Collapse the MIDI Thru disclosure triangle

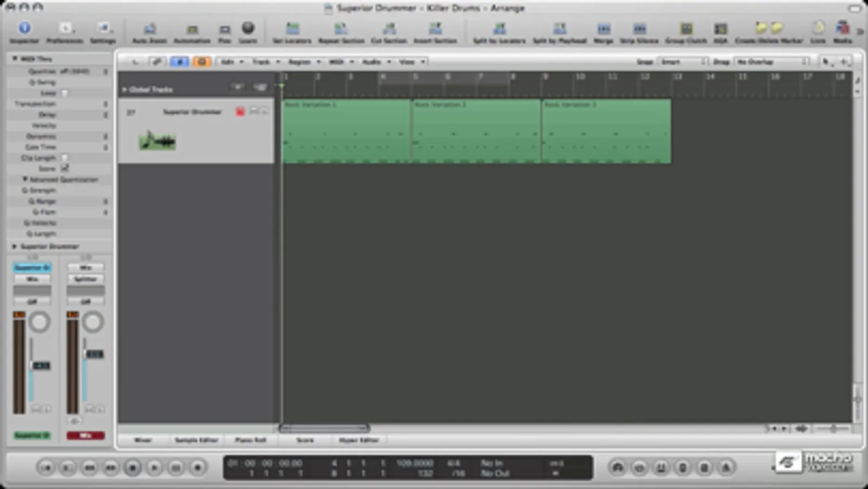[x=15, y=58]
